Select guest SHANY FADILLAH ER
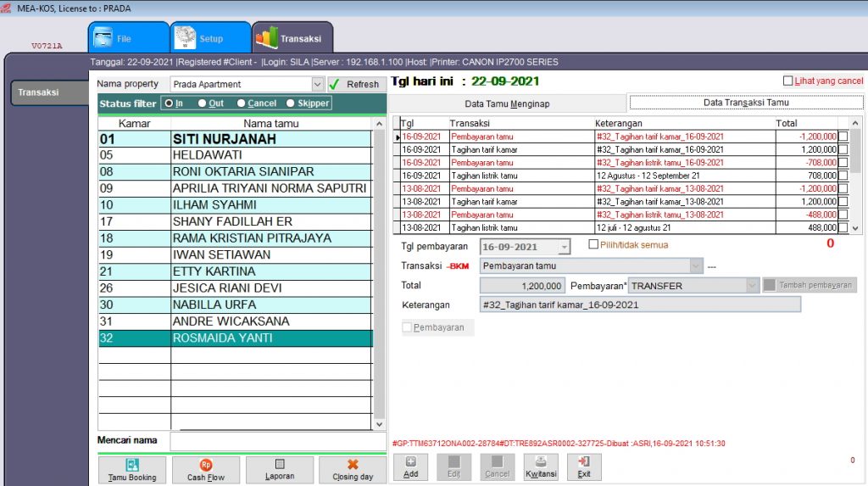This screenshot has height=486, width=868. (236, 221)
